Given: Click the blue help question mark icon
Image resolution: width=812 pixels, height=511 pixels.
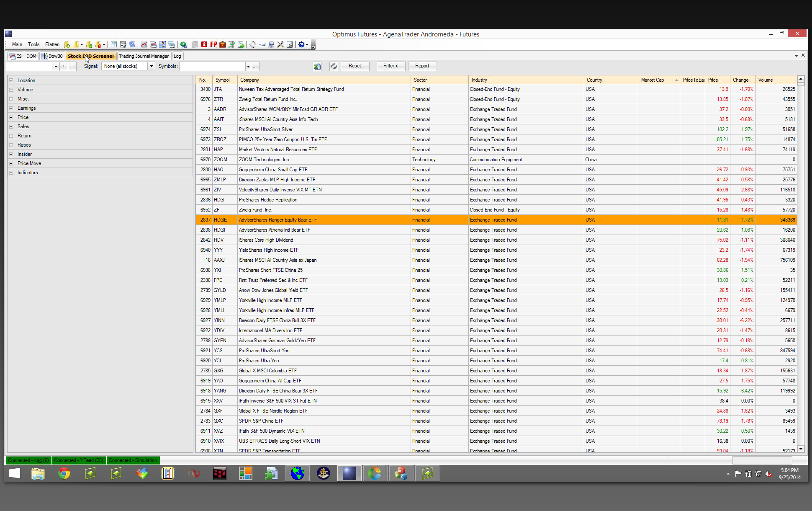Looking at the screenshot, I should (301, 44).
